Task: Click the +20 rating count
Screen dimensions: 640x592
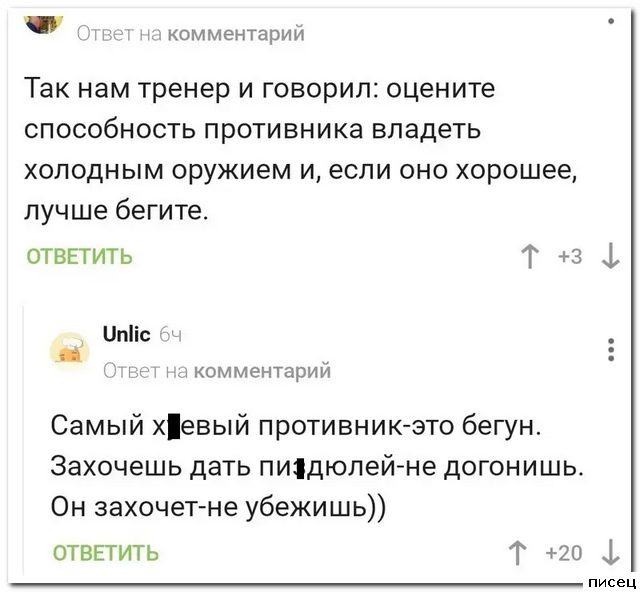Action: coord(566,553)
